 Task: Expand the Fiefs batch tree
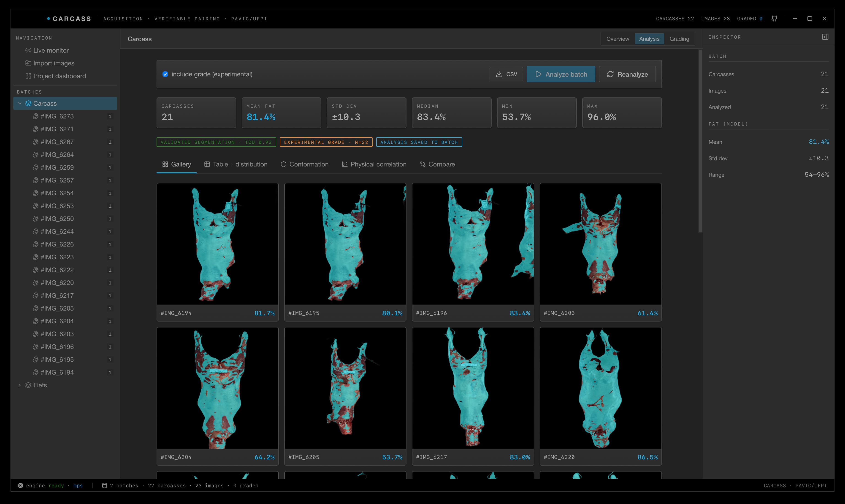pos(20,385)
